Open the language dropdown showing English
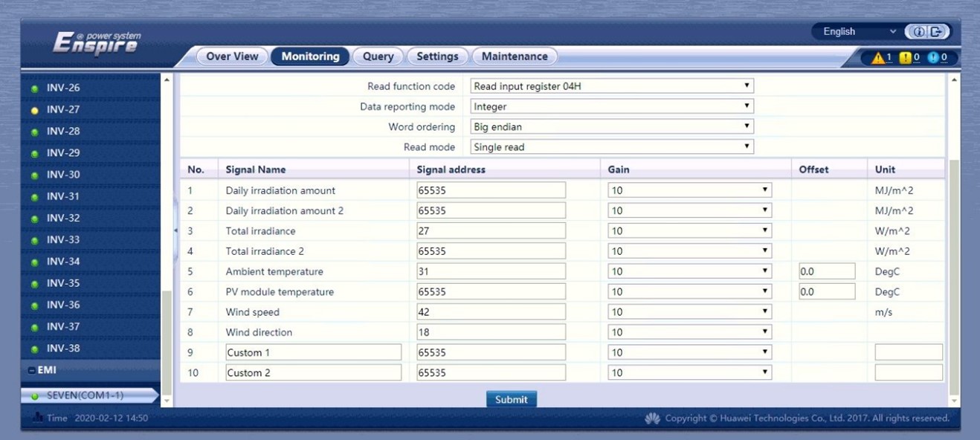The height and width of the screenshot is (440, 980). pos(858,32)
